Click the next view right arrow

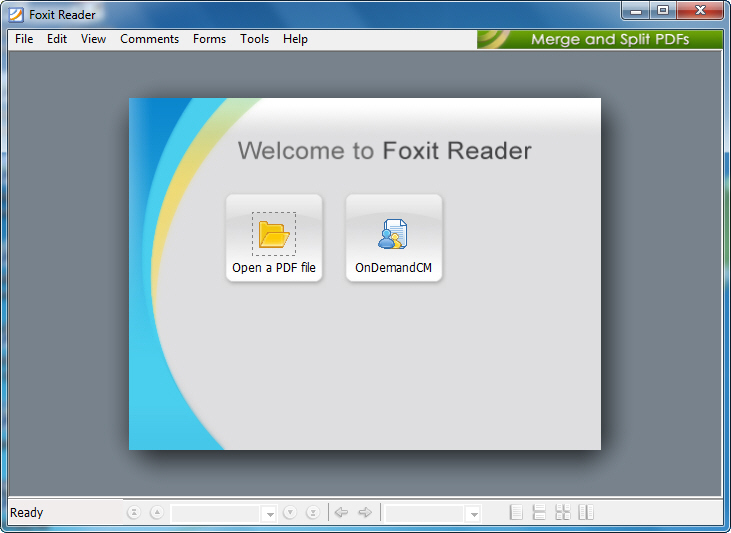pyautogui.click(x=365, y=512)
